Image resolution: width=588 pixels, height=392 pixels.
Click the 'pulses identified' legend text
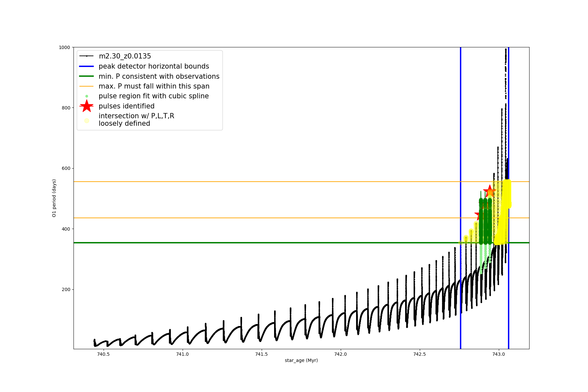coord(126,106)
